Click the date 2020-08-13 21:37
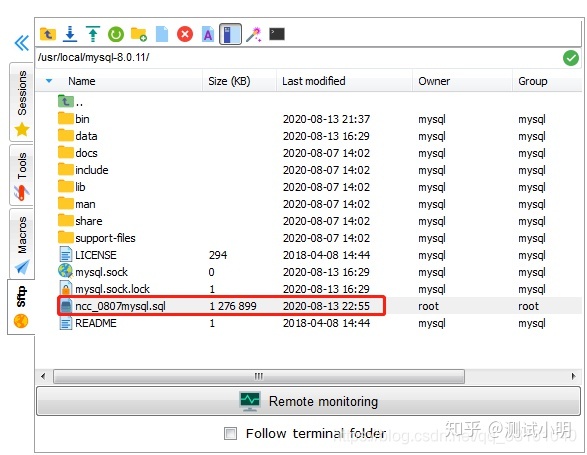Screen dimensions: 587x455 click(326, 119)
